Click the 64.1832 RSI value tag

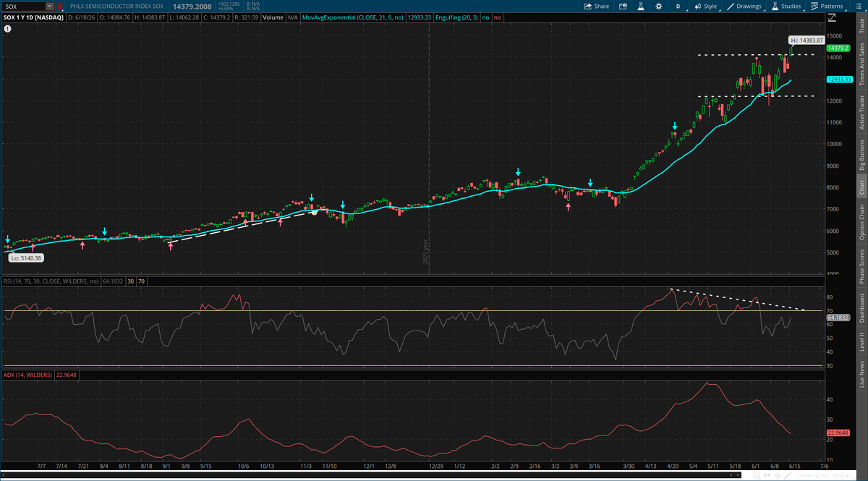pos(837,317)
